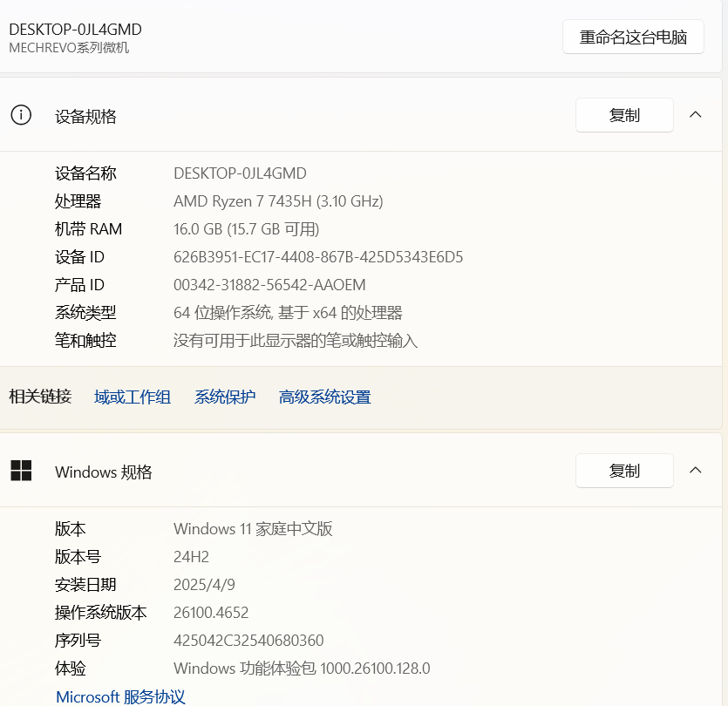728x706 pixels.
Task: Open the 域或工作组 link
Action: click(133, 397)
